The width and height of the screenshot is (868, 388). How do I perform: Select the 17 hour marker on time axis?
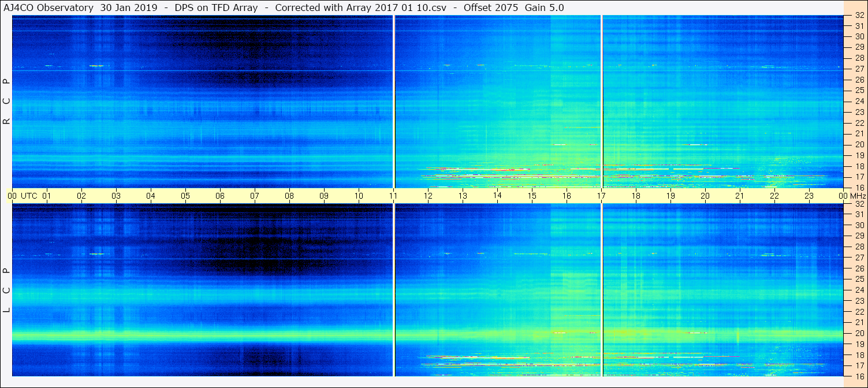[x=601, y=196]
